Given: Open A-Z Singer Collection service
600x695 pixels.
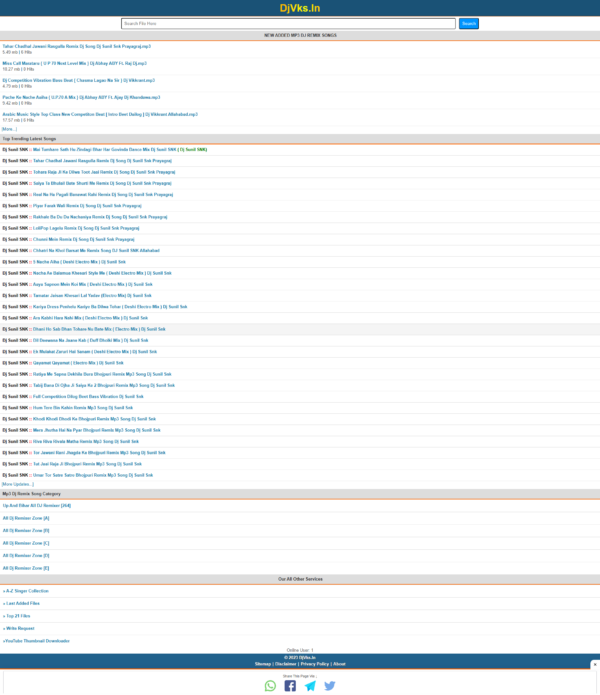Looking at the screenshot, I should point(26,591).
